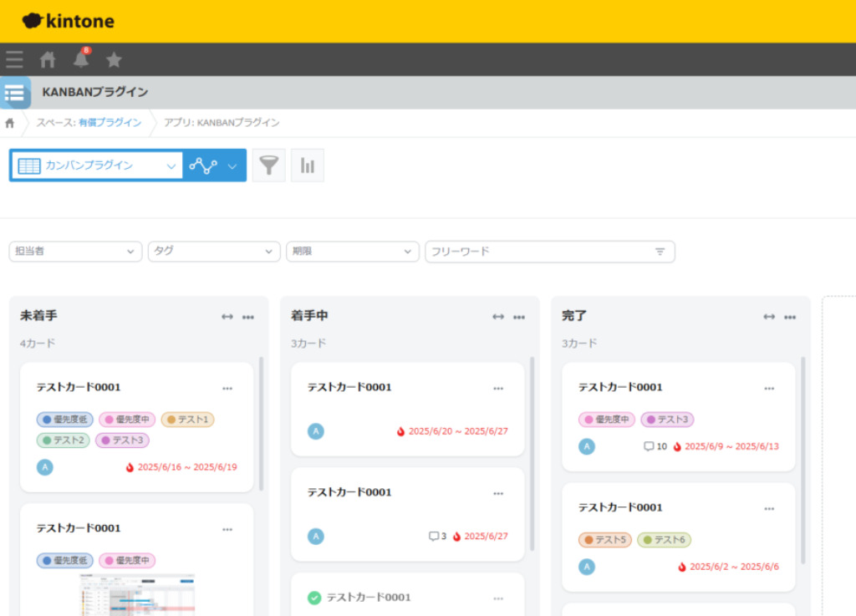Click the テスト3 tag in the 未着手 column
Viewport: 856px width, 616px height.
(122, 440)
